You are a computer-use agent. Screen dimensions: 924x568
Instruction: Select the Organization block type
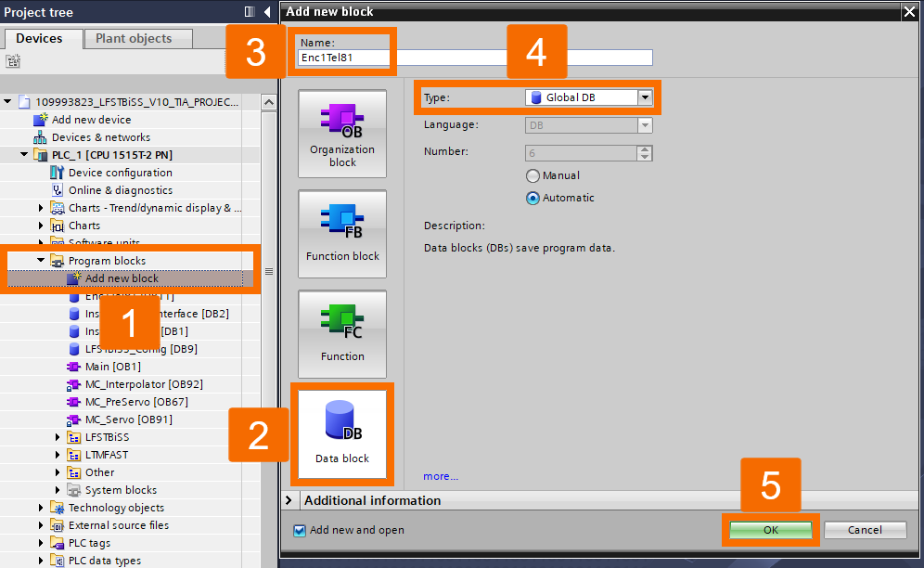tap(342, 134)
